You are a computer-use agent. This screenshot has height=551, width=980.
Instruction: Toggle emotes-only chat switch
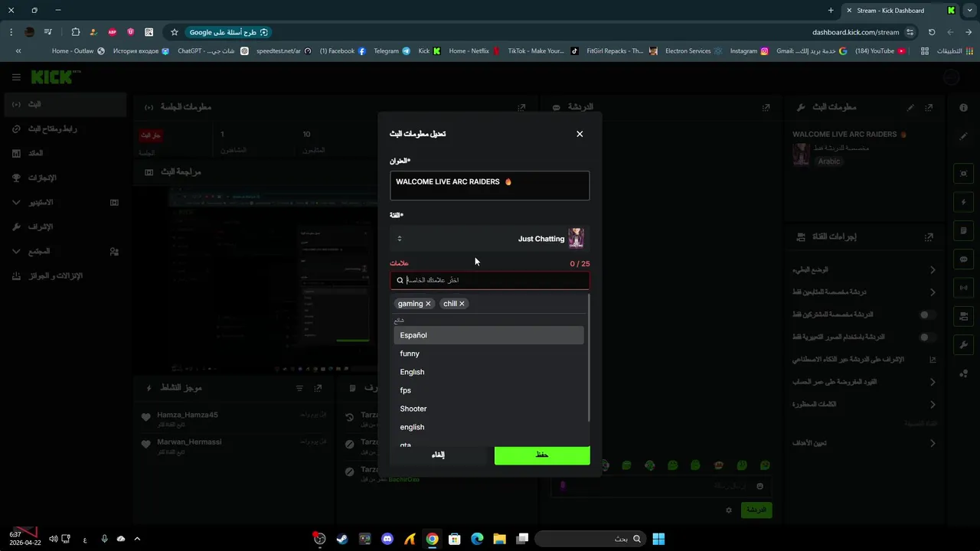[926, 337]
